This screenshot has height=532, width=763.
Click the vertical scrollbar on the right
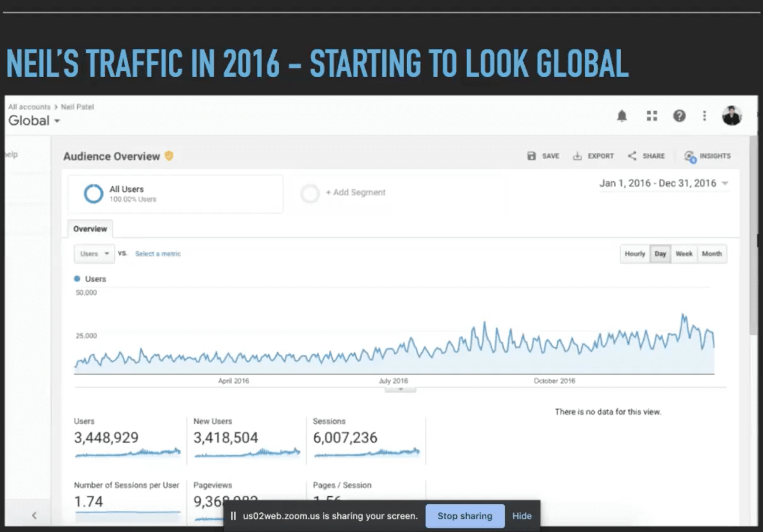coord(753,235)
